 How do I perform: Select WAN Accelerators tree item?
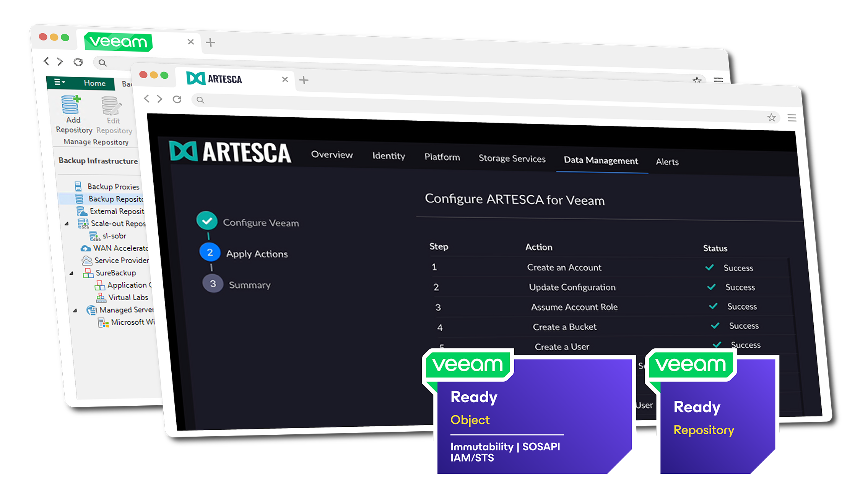pyautogui.click(x=114, y=248)
